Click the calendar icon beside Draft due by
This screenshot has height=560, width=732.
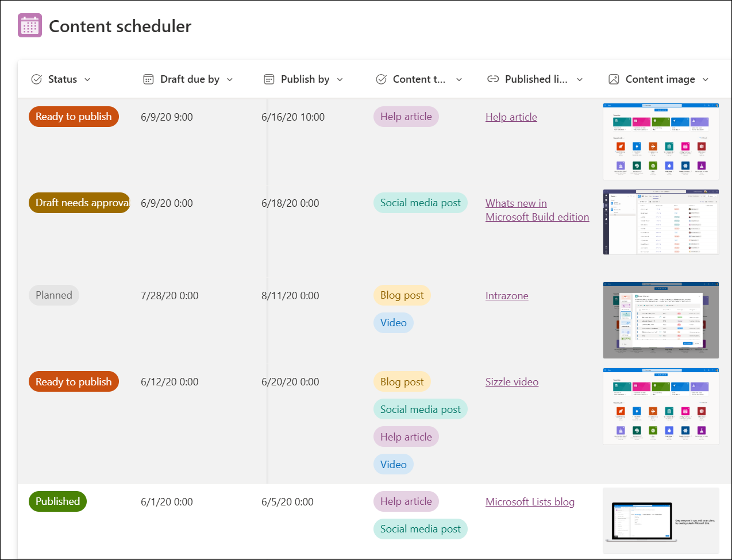(x=148, y=79)
